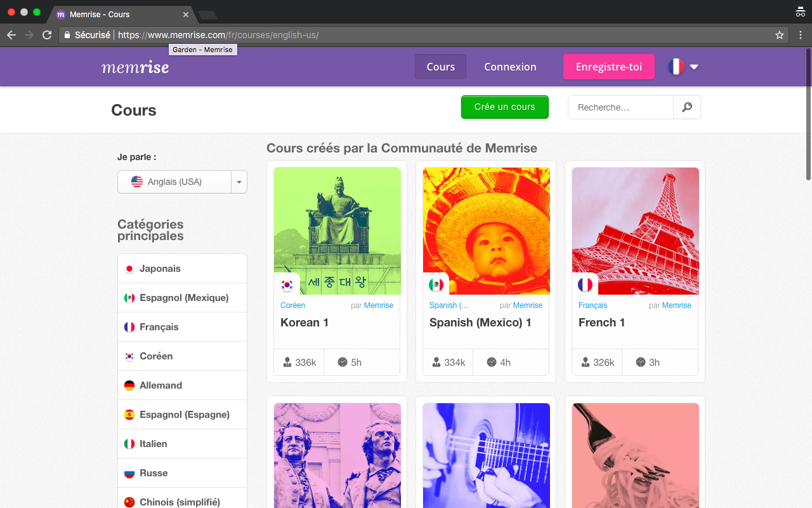Click the incognito icon at top right
812x508 pixels.
[x=800, y=11]
